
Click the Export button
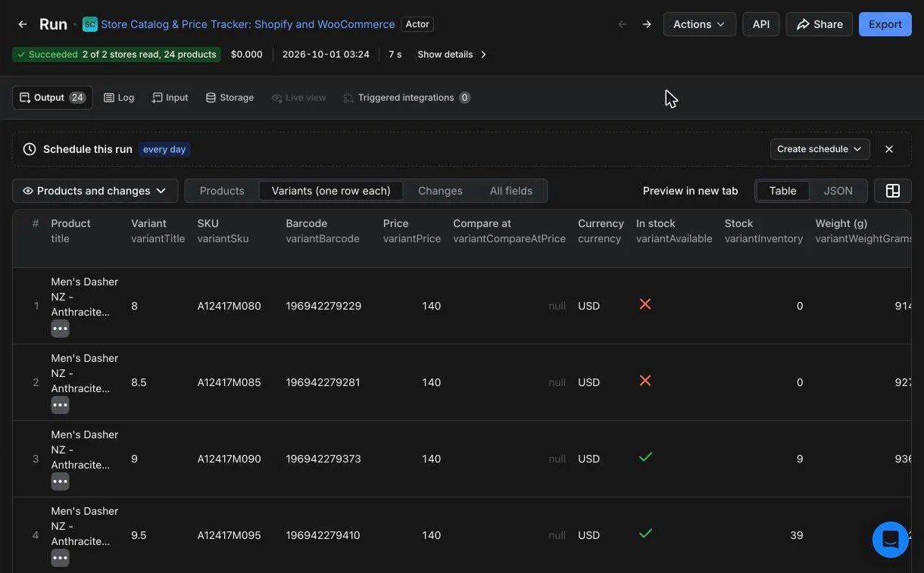[x=885, y=24]
